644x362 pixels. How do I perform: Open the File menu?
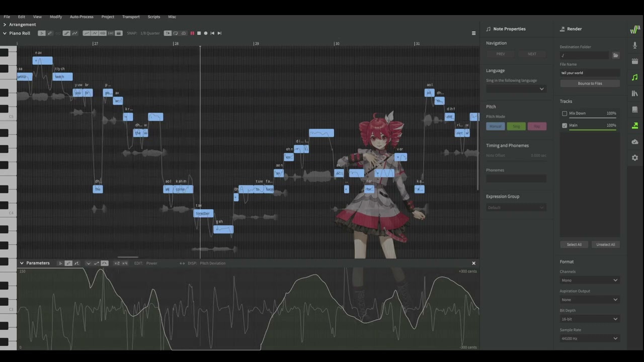click(7, 17)
